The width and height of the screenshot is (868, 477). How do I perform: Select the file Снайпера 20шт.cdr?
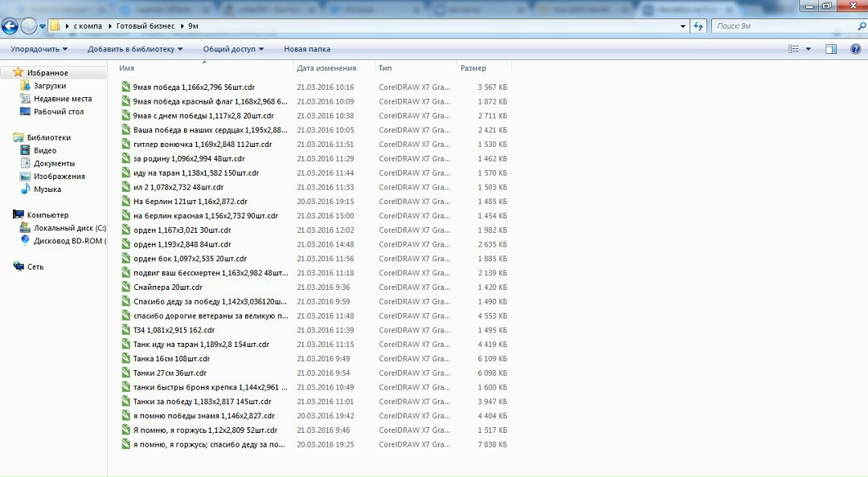click(x=167, y=287)
